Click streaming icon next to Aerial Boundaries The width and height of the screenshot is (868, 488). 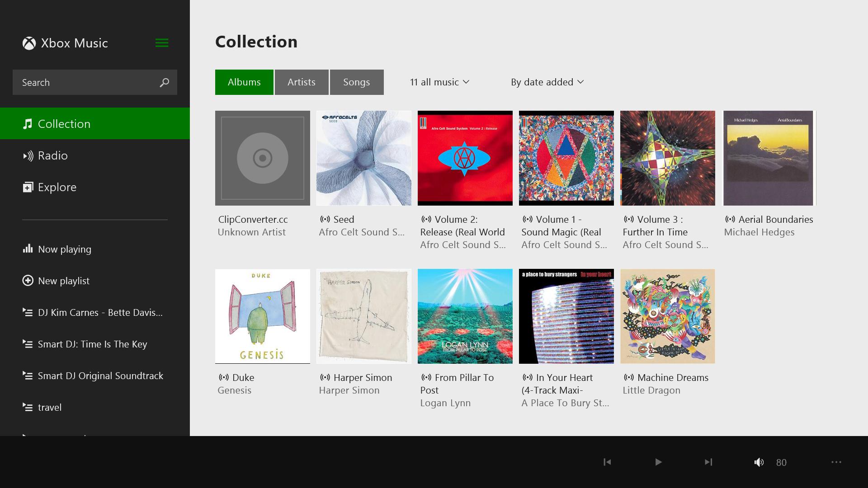[x=730, y=219]
